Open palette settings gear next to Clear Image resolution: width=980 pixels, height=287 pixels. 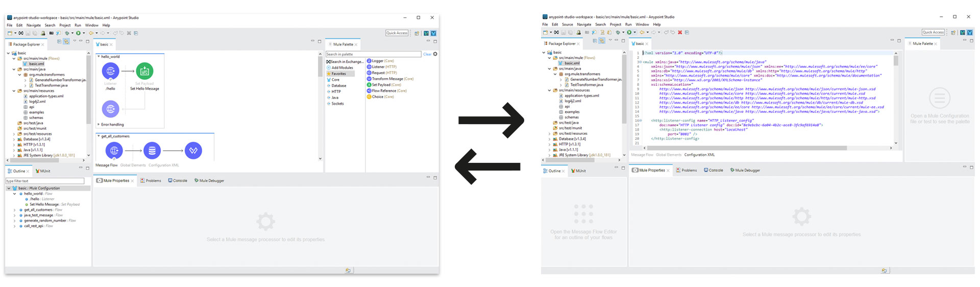click(x=435, y=54)
